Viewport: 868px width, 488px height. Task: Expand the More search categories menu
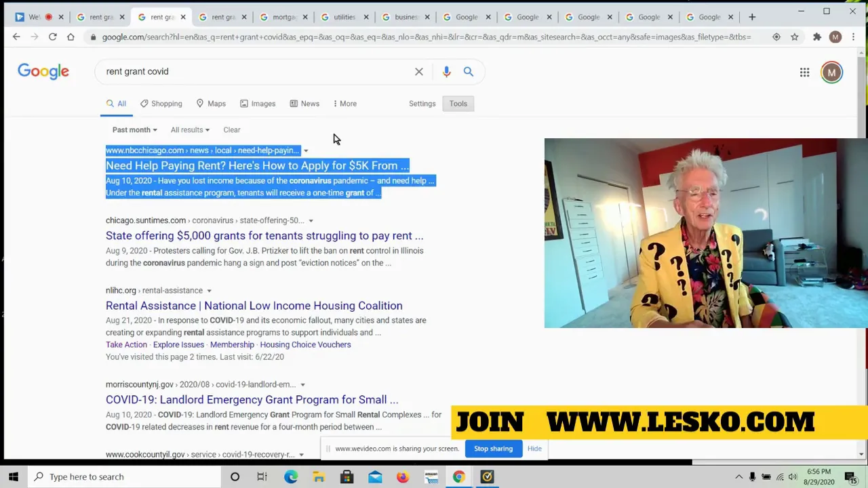click(x=344, y=104)
